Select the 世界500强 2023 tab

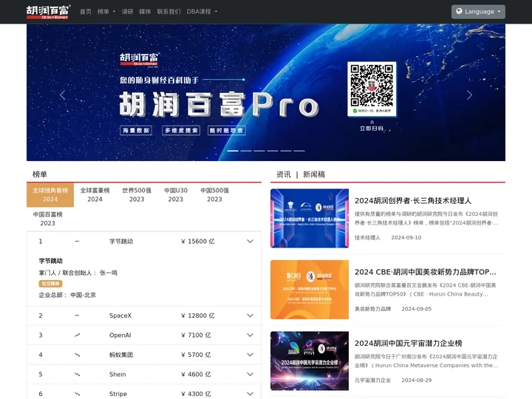click(x=137, y=195)
